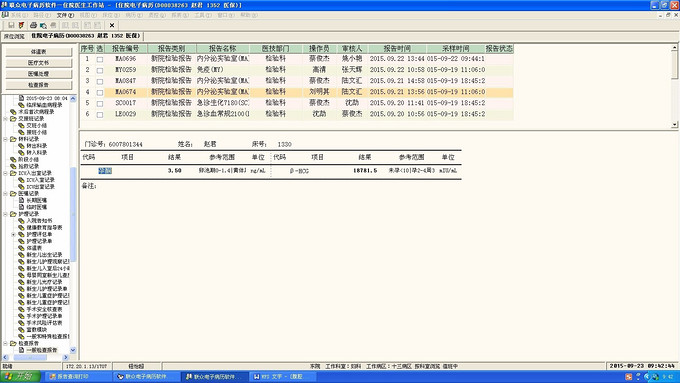Click the 医嘱处理 button
680x383 pixels.
(x=39, y=74)
